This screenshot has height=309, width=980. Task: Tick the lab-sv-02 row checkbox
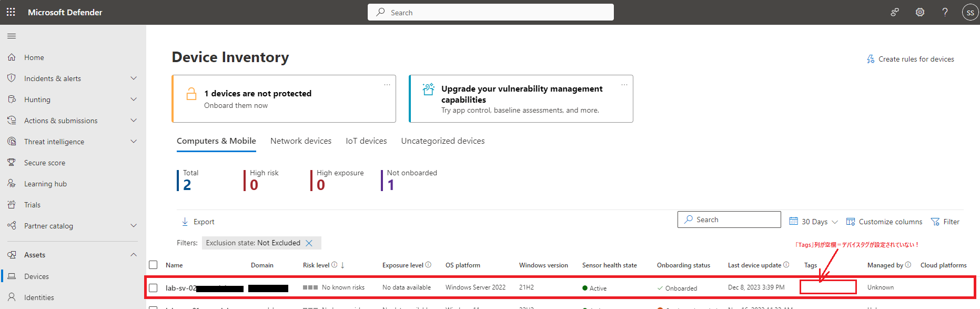153,288
